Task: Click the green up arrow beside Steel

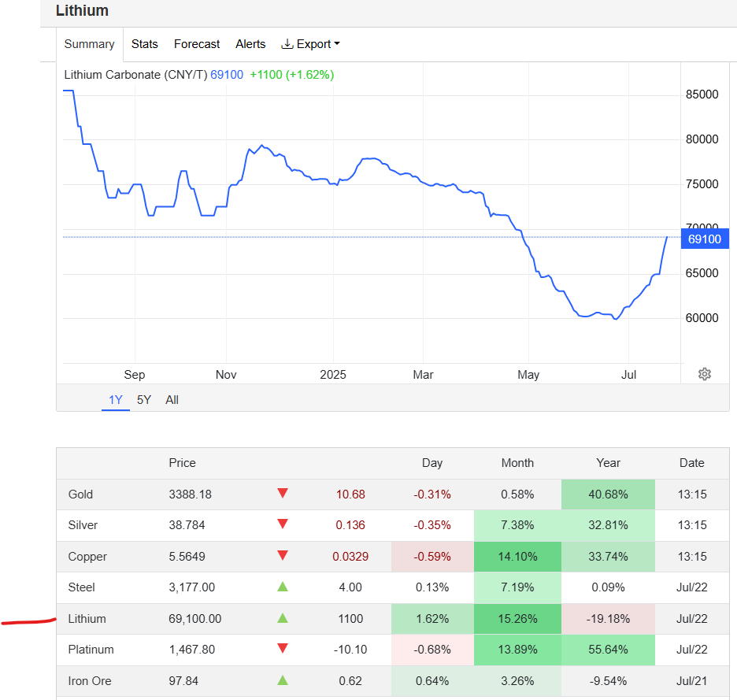Action: click(283, 587)
